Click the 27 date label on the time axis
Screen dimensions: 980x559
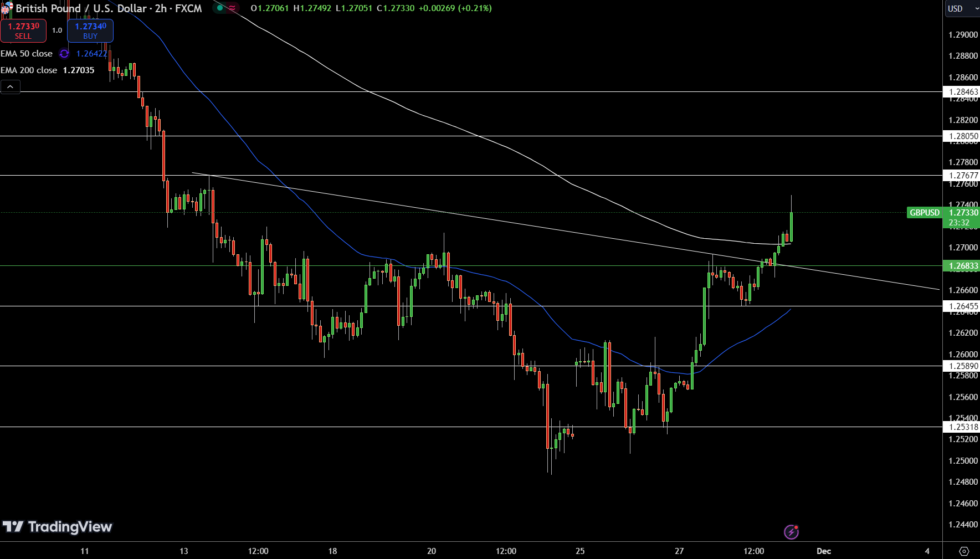(x=679, y=551)
